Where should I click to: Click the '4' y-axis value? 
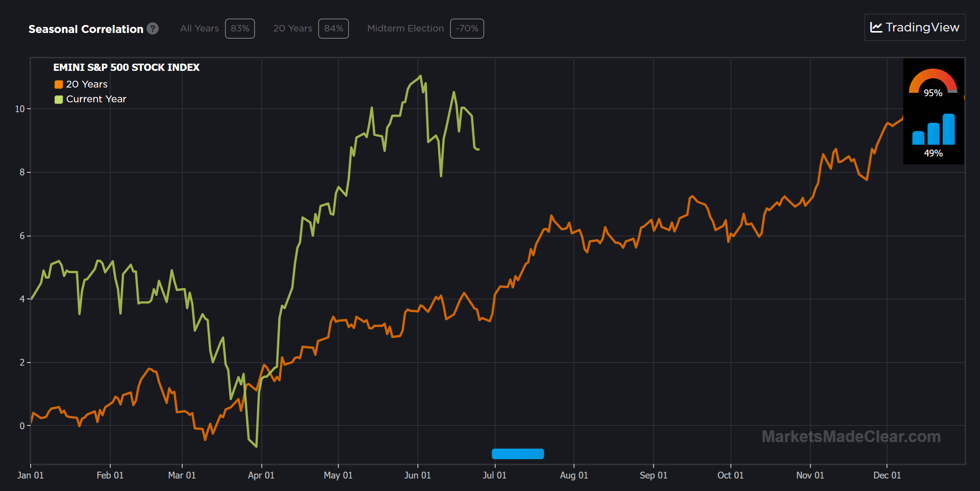[22, 299]
